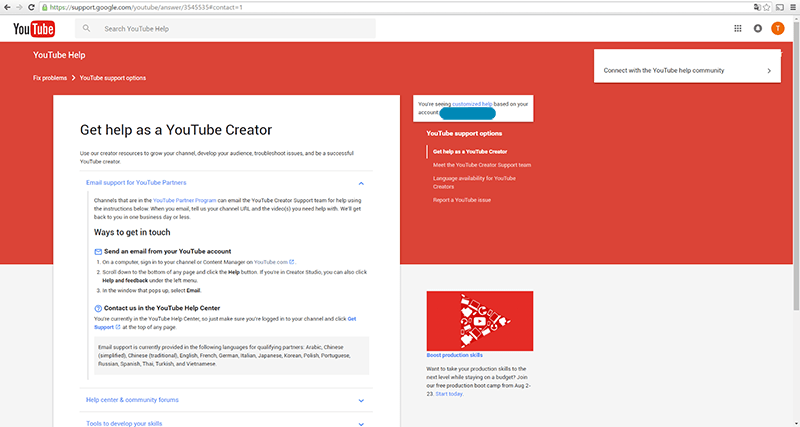Open Connect with the YouTube help community
This screenshot has width=800, height=427.
tap(687, 66)
